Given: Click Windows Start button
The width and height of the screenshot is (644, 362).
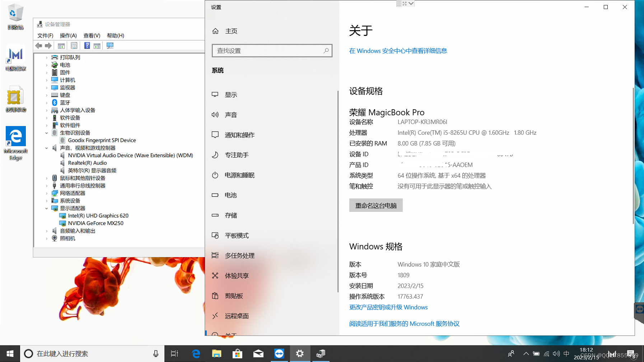Looking at the screenshot, I should click(x=10, y=354).
